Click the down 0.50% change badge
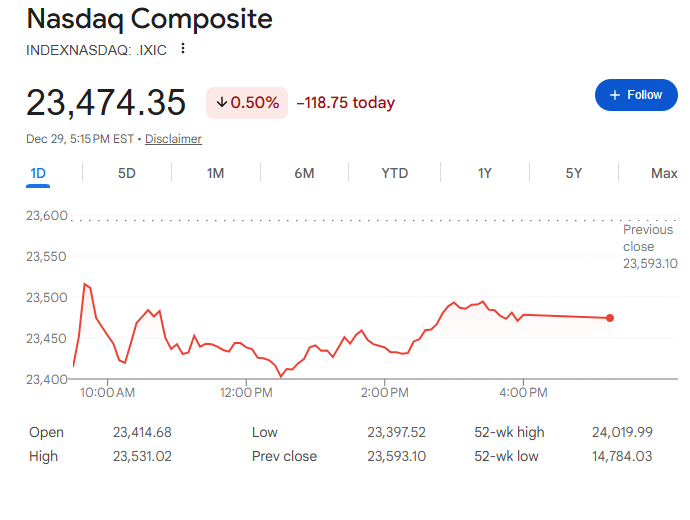This screenshot has width=690, height=520. [247, 103]
